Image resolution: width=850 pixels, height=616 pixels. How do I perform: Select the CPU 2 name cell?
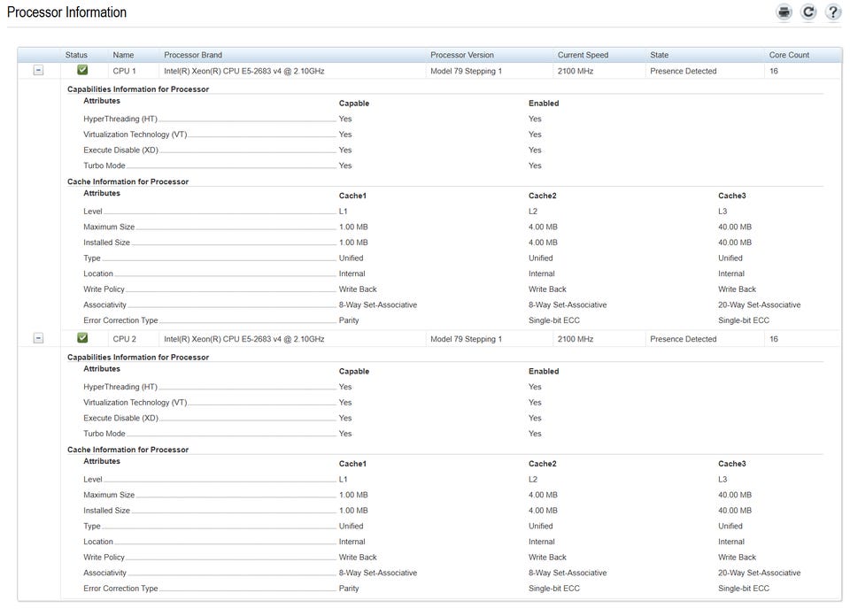[x=124, y=339]
